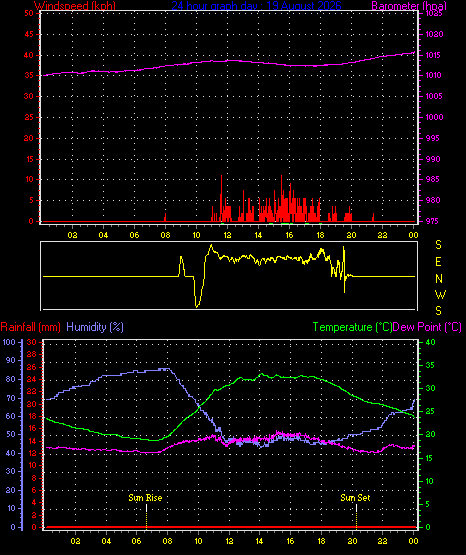Click the "15" value on the windspeed axis

tap(29, 159)
